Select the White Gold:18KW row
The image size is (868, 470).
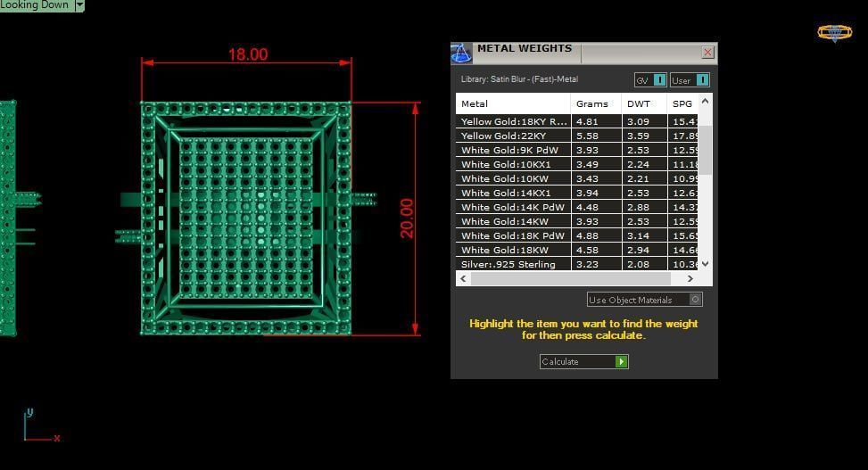point(577,251)
